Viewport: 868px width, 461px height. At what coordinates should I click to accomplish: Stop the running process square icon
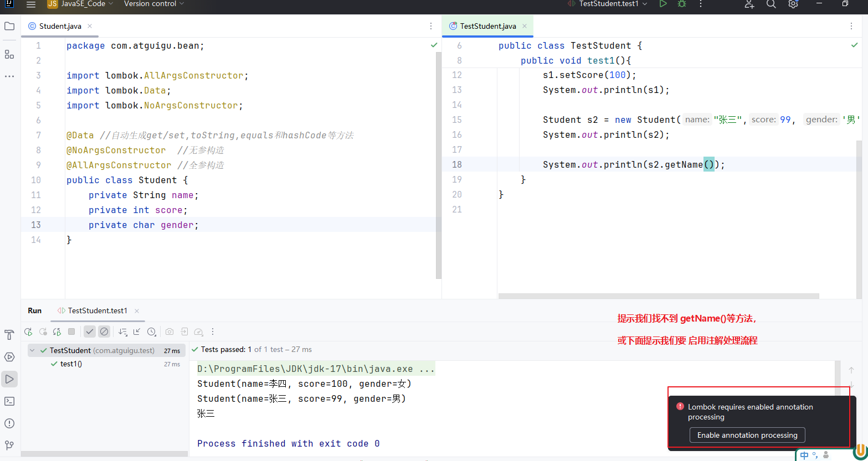tap(71, 331)
